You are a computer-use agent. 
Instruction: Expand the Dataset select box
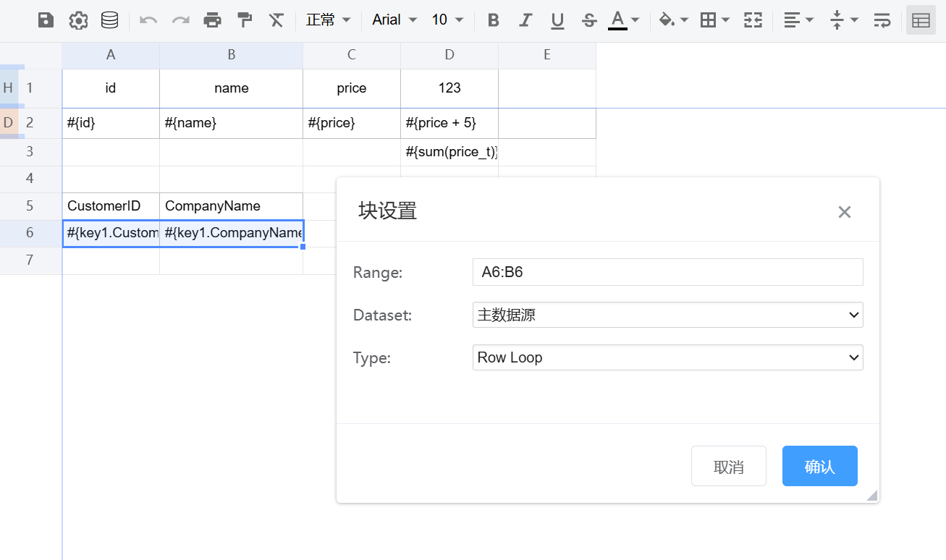tap(667, 315)
